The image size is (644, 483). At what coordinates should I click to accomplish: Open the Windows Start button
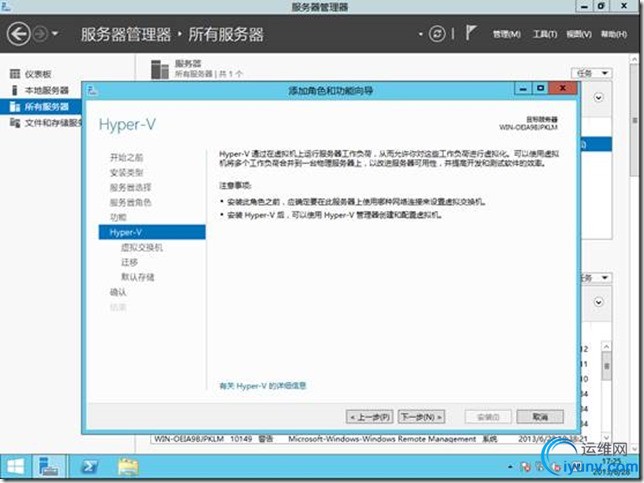15,467
